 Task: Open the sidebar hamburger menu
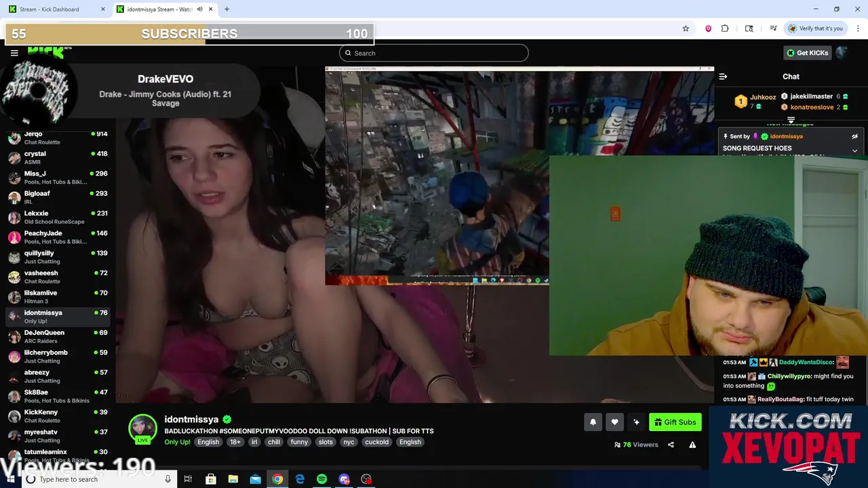(14, 53)
